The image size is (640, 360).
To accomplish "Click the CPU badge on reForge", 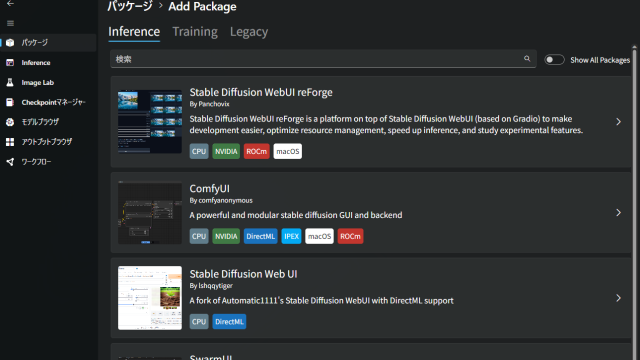I will click(199, 151).
